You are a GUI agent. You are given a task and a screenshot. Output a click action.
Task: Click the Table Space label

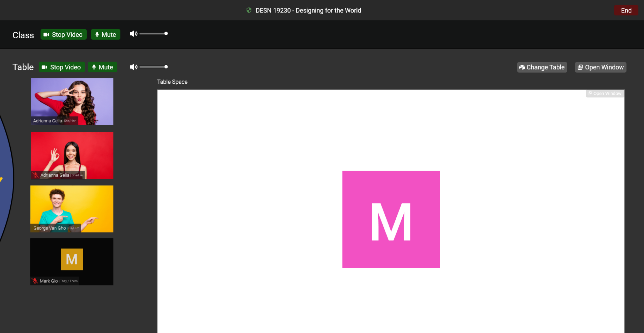tap(172, 82)
